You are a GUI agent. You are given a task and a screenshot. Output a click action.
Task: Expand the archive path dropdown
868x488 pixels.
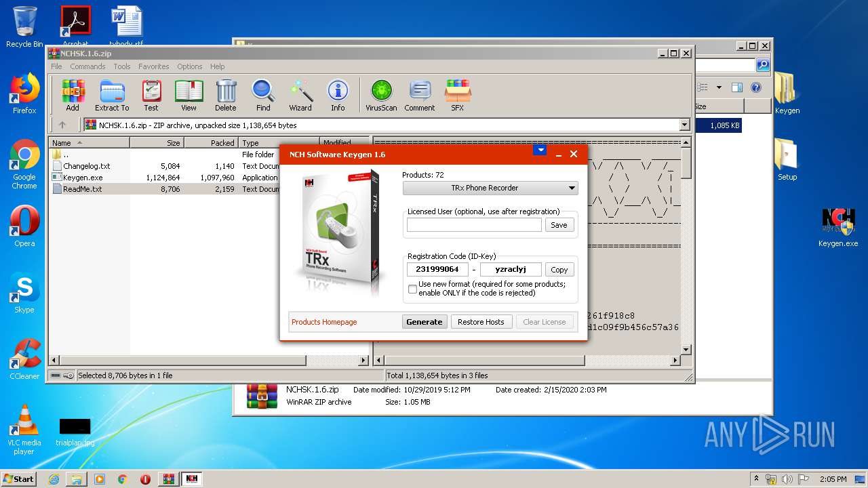[x=684, y=125]
